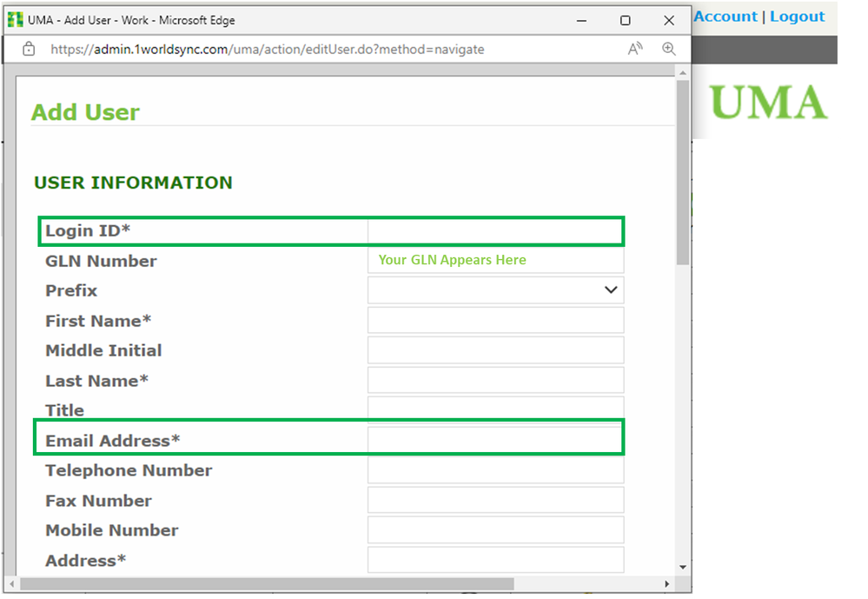Click into the Last Name field
Screen dimensions: 868x599
(x=495, y=381)
